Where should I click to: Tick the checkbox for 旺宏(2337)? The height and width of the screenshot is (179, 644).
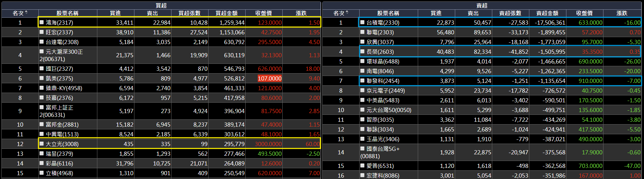tap(42, 32)
